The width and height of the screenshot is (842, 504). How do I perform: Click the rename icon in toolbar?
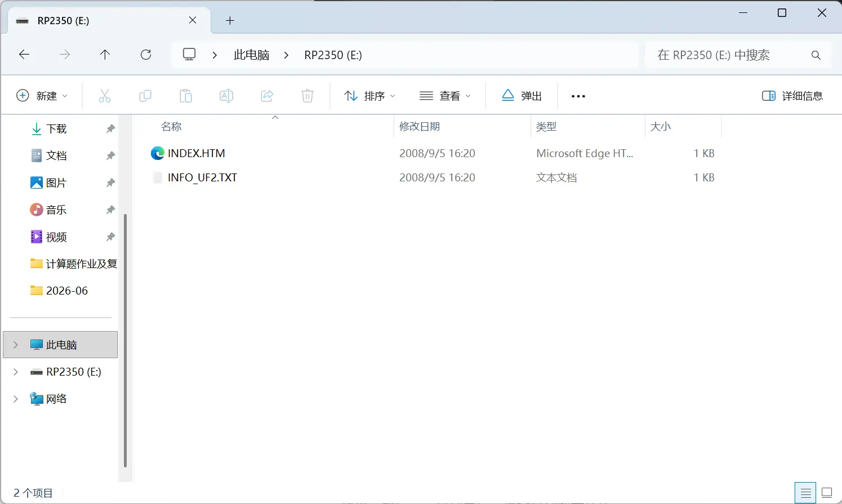[x=226, y=96]
